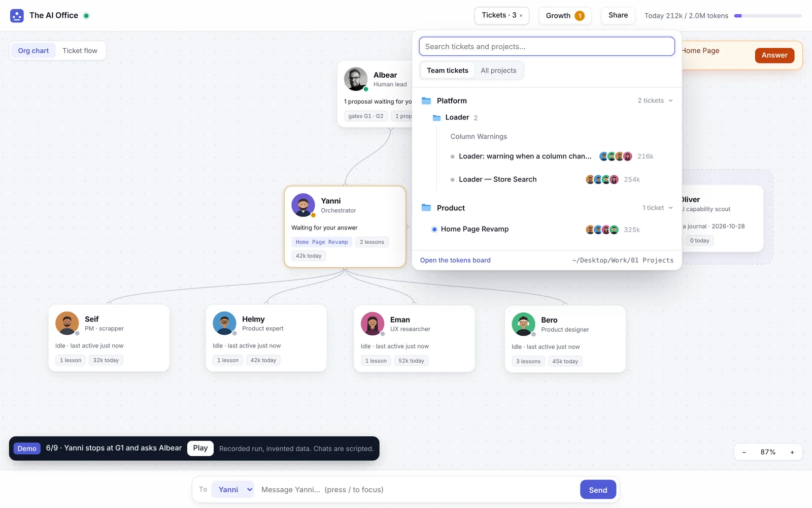The width and height of the screenshot is (812, 508).
Task: Click The AI Office app logo icon
Action: tap(17, 16)
